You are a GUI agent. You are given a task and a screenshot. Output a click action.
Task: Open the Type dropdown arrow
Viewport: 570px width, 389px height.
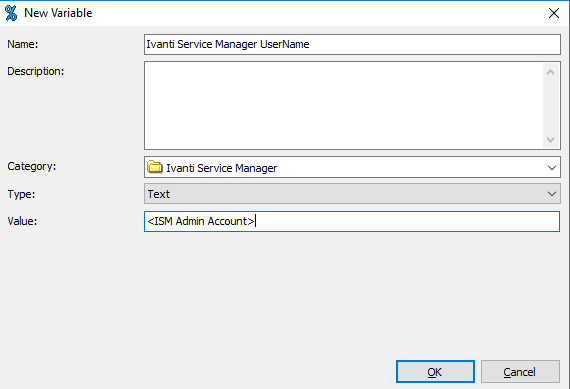pos(551,194)
